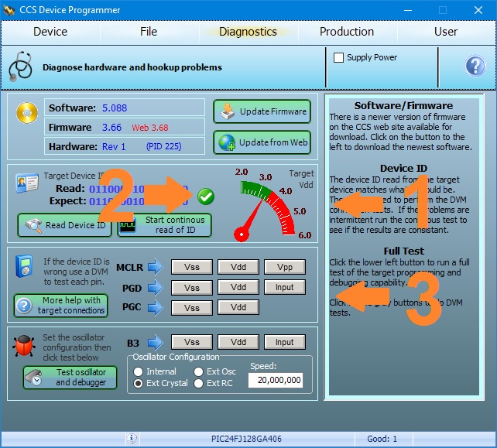Image resolution: width=497 pixels, height=448 pixels.
Task: Click the PGD blue arrow icon
Action: click(x=156, y=288)
